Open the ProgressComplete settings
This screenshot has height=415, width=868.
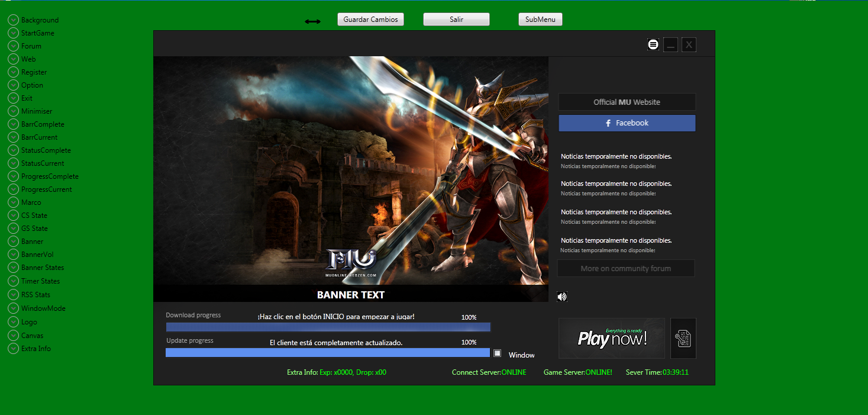13,176
